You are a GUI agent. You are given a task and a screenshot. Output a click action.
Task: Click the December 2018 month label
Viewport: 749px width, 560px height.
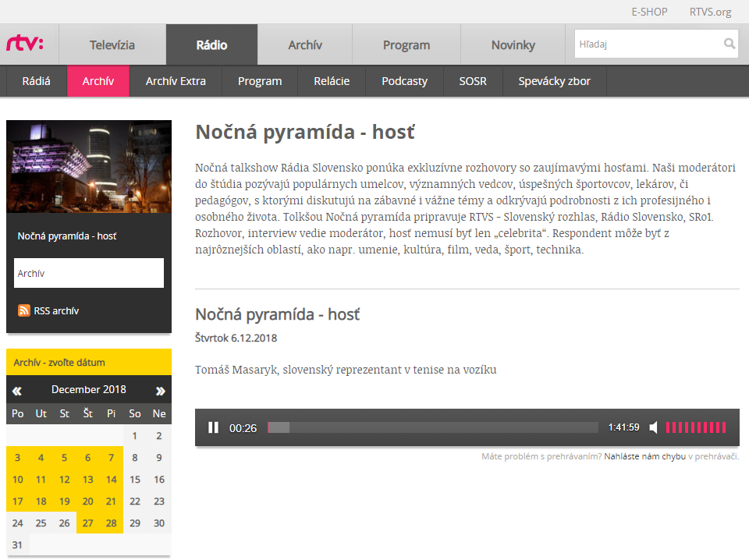(x=89, y=389)
